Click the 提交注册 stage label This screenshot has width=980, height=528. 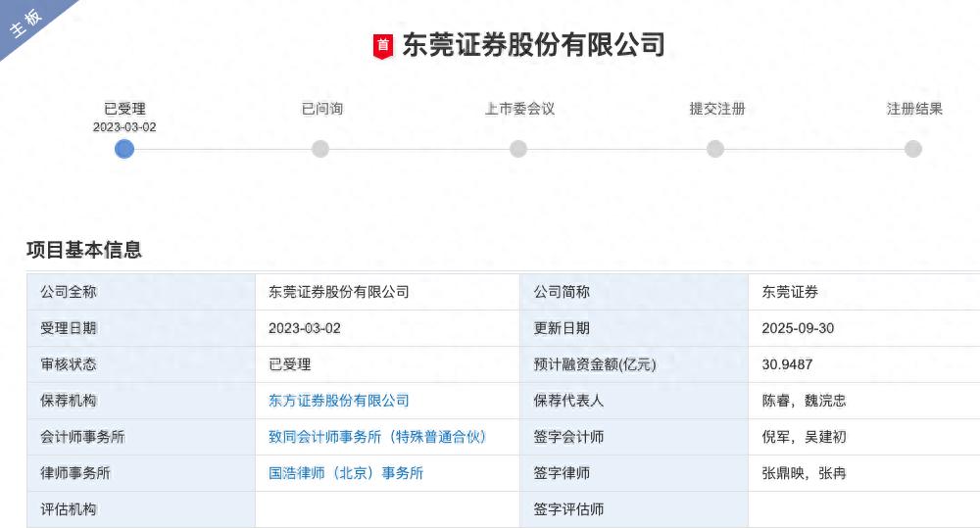[717, 109]
